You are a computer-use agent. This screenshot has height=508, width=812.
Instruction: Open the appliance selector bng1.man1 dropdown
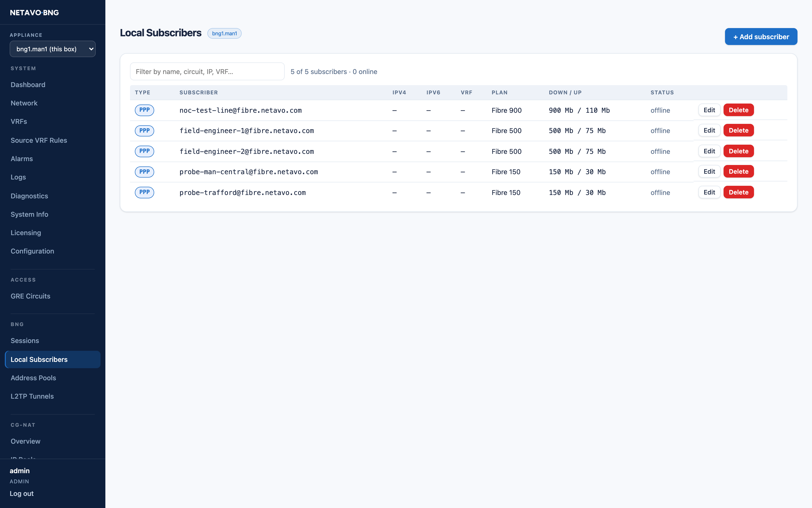pyautogui.click(x=53, y=49)
